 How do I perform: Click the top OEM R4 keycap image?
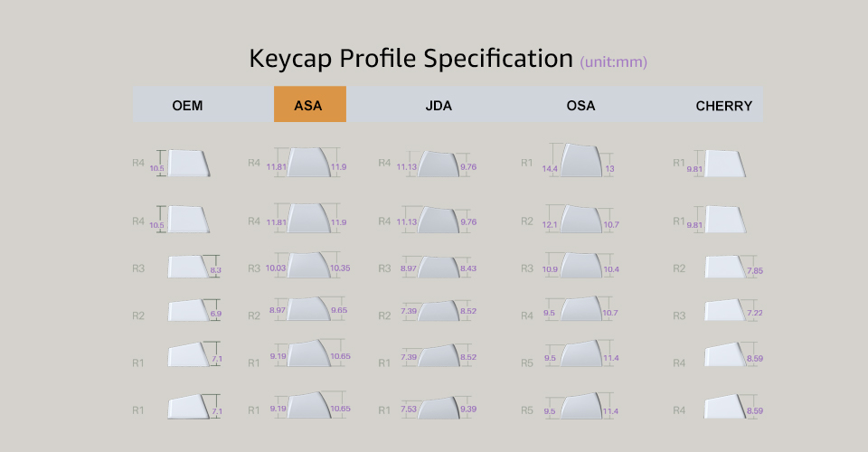click(x=188, y=163)
